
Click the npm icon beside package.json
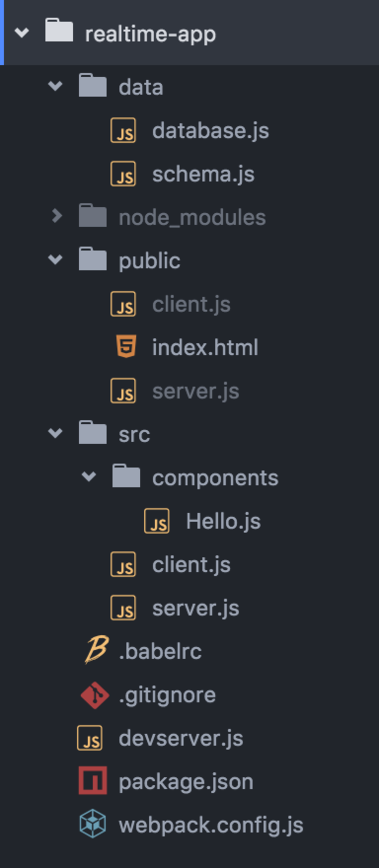tap(93, 781)
